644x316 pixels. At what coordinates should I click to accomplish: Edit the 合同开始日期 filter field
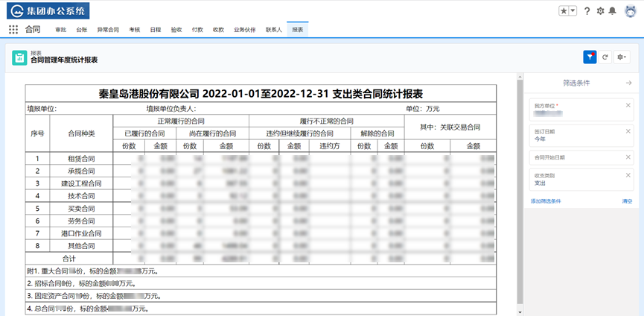pyautogui.click(x=581, y=157)
